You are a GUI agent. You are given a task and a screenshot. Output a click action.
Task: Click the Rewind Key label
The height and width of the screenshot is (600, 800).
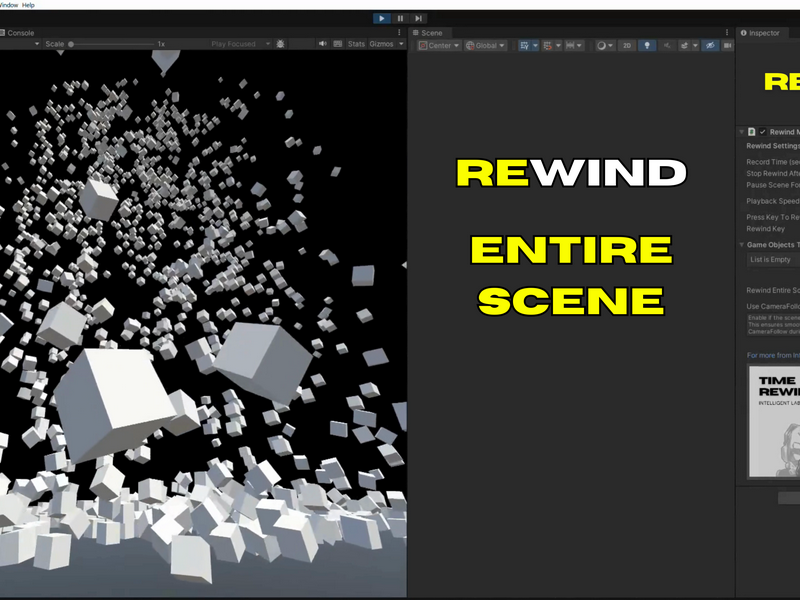pyautogui.click(x=765, y=229)
